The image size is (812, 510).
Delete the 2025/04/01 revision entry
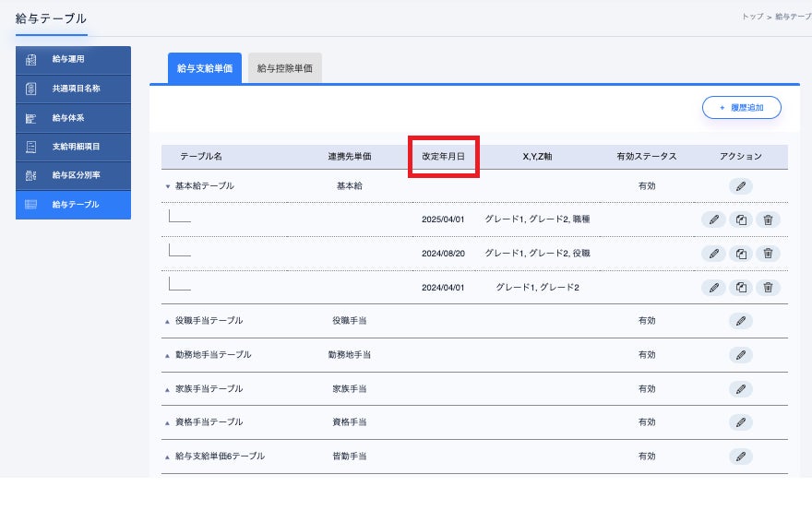(768, 219)
